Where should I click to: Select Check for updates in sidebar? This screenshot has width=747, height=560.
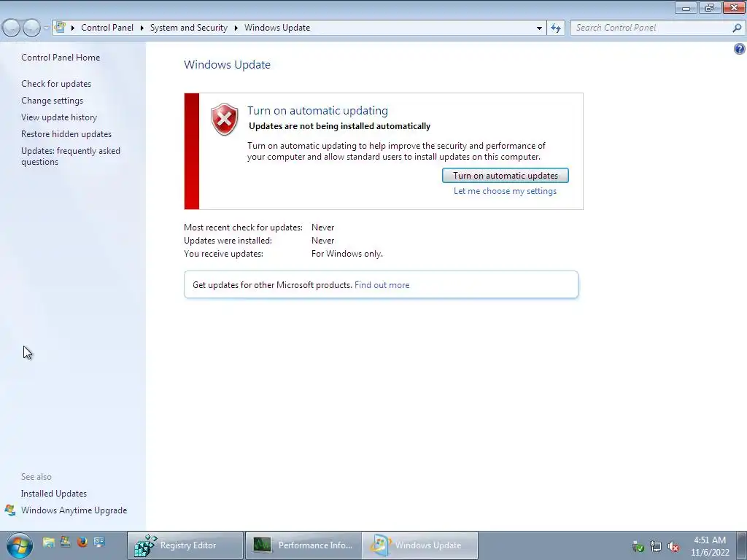point(56,84)
